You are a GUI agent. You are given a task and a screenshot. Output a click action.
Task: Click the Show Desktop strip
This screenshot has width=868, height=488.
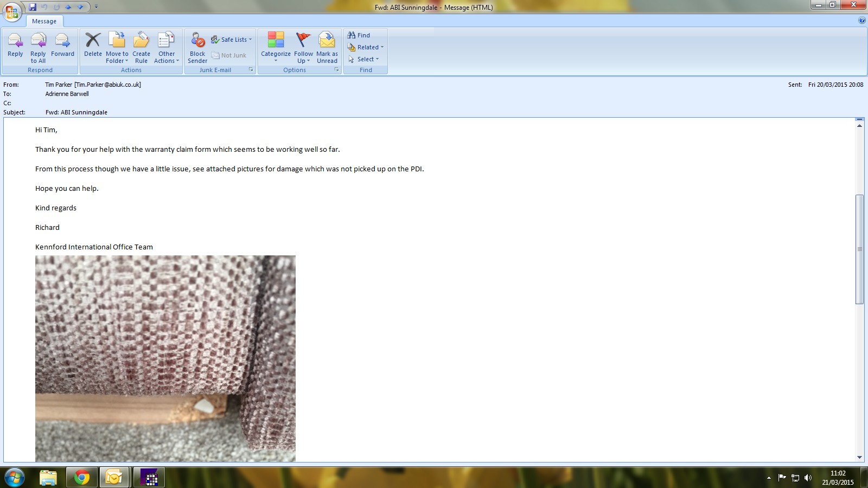click(864, 478)
